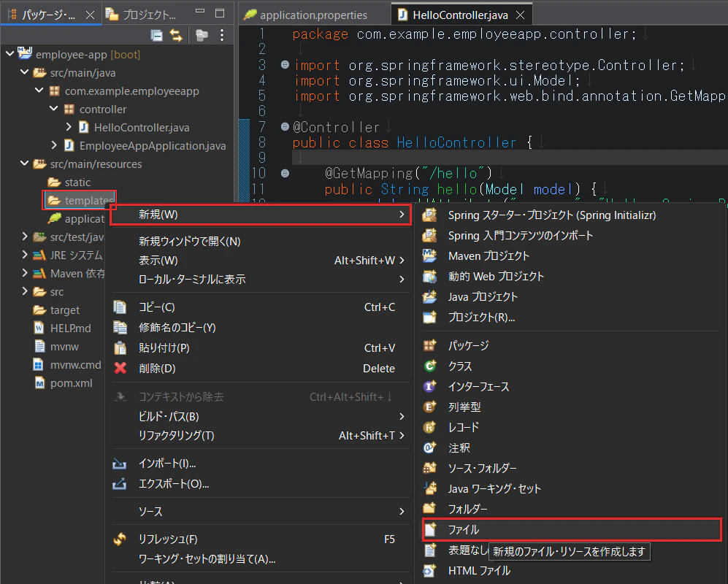Select mvnw.cmd in the project tree

coord(67,365)
